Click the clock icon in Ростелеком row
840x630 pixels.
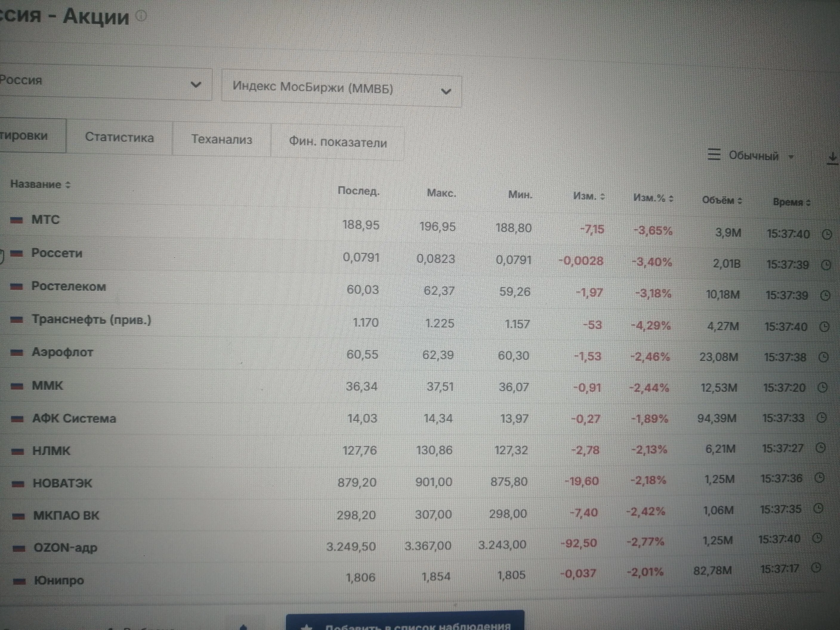pyautogui.click(x=825, y=296)
